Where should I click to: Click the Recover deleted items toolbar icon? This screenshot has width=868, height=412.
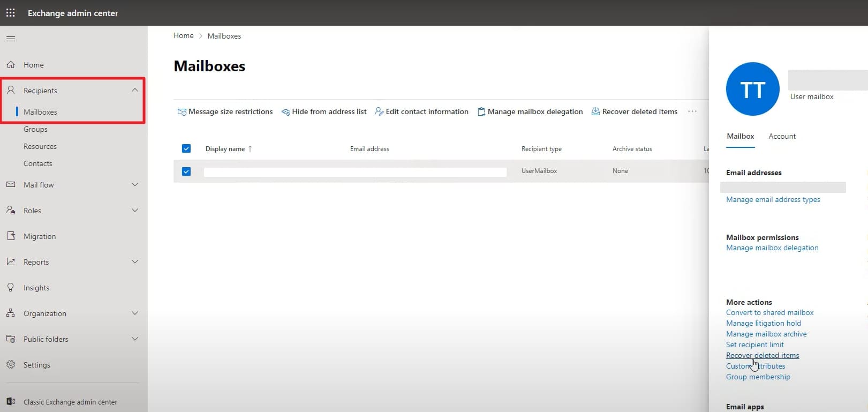pyautogui.click(x=595, y=111)
